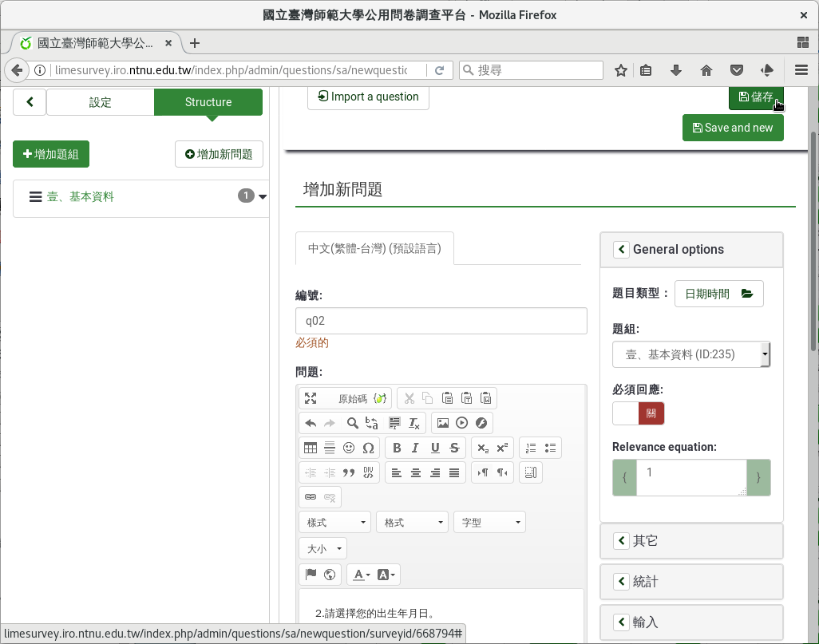
Task: Open the 大小 font size dropdown
Action: point(323,548)
